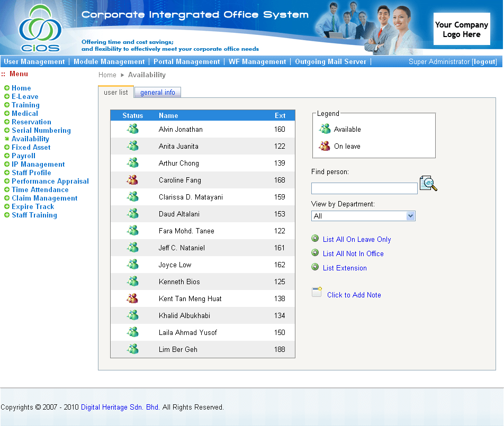Expand the Fixed Asset plus icon
This screenshot has height=426, width=504.
click(7, 148)
